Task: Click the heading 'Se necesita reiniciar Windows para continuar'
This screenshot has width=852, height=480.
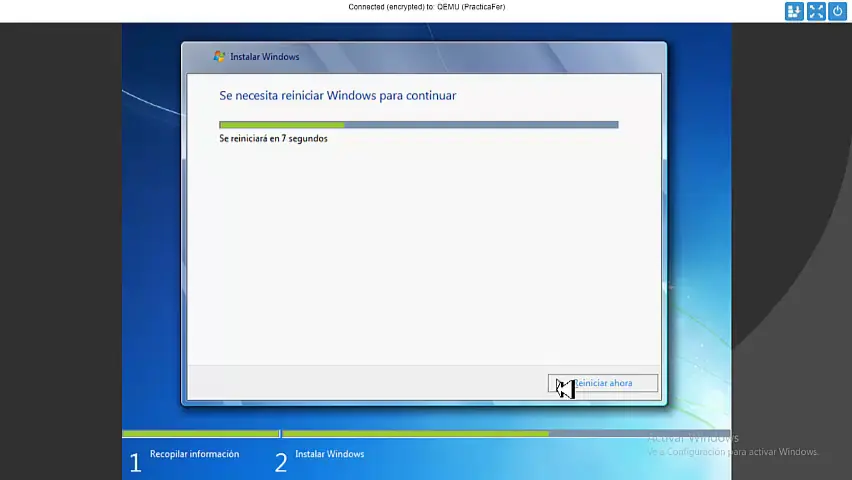Action: pyautogui.click(x=337, y=96)
